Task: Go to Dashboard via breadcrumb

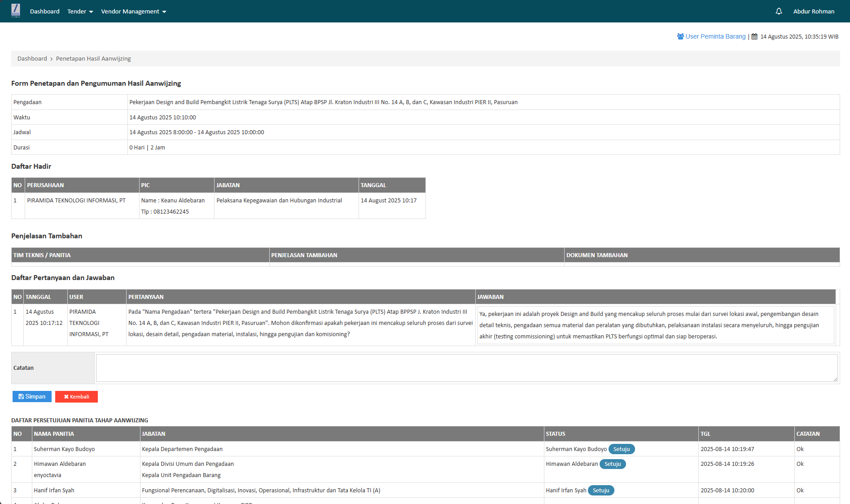Action: point(32,58)
